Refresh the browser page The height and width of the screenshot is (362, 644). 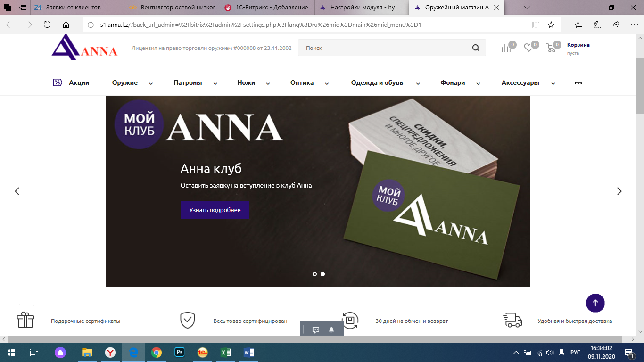coord(47,25)
